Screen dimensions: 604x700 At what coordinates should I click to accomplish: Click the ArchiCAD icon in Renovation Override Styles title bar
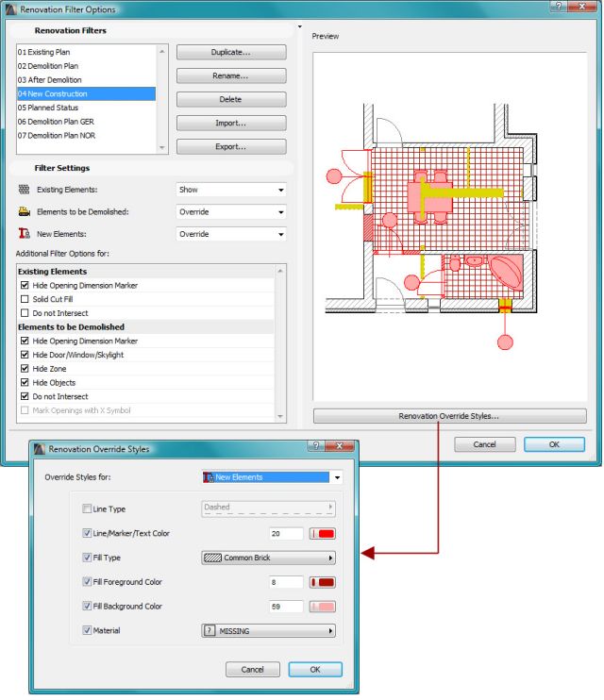coord(40,449)
